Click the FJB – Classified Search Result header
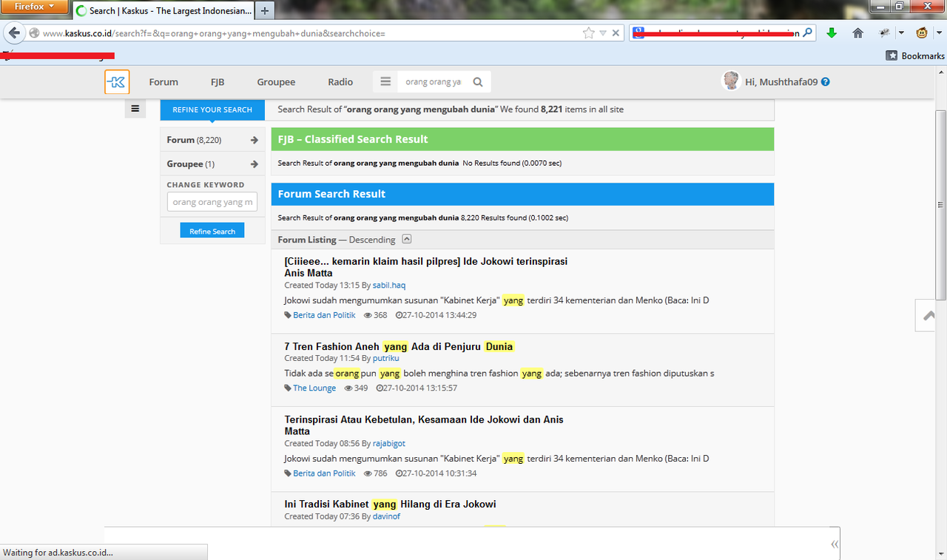Screen dimensions: 947x560 click(x=522, y=139)
